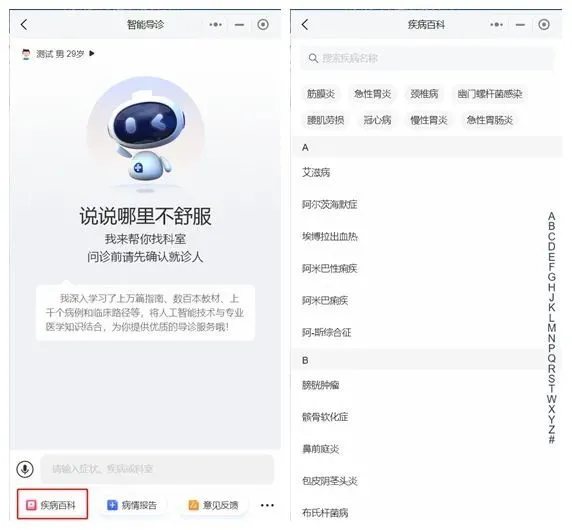This screenshot has height=530, width=572.
Task: Select the 急性胃炎 quick tag
Action: (x=372, y=94)
